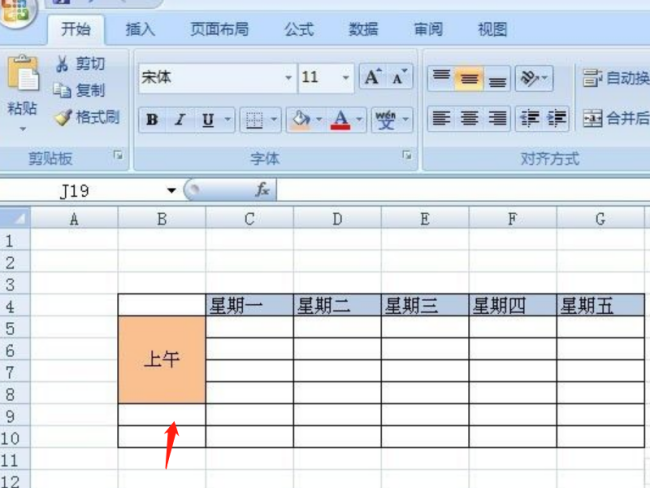Click merge and center (合并后) button
The height and width of the screenshot is (488, 650).
point(615,119)
